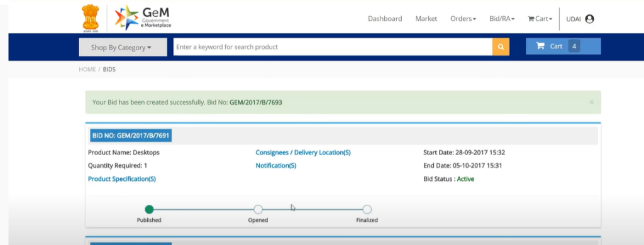Image resolution: width=644 pixels, height=245 pixels.
Task: Click the Finalized stage circle
Action: tap(367, 209)
